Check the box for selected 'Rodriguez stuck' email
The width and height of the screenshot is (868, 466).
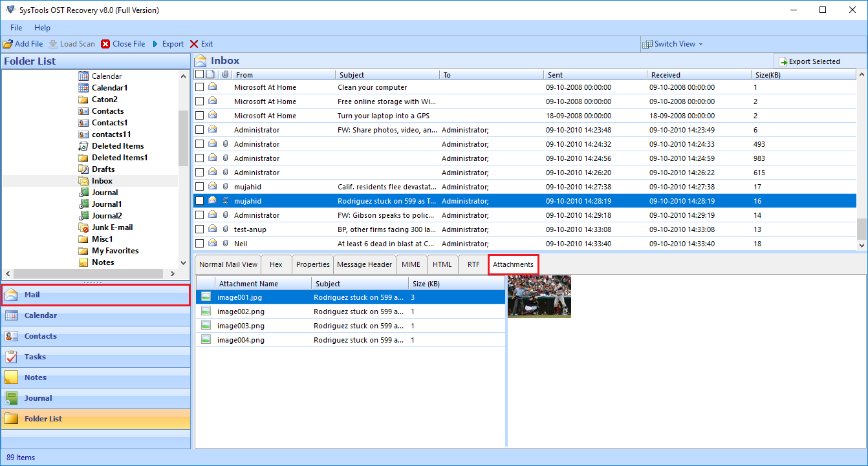click(199, 201)
